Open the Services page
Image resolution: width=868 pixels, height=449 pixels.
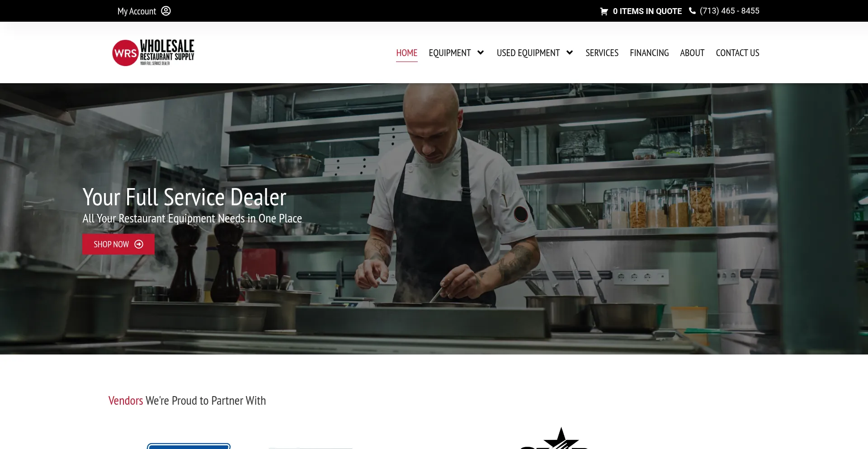602,53
